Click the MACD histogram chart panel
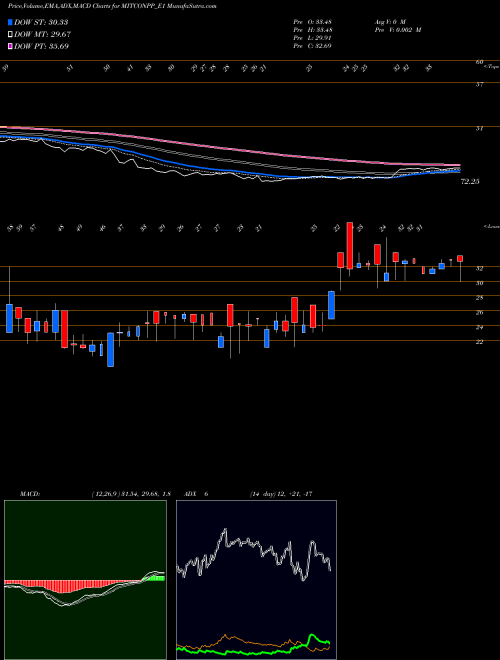 coord(85,580)
